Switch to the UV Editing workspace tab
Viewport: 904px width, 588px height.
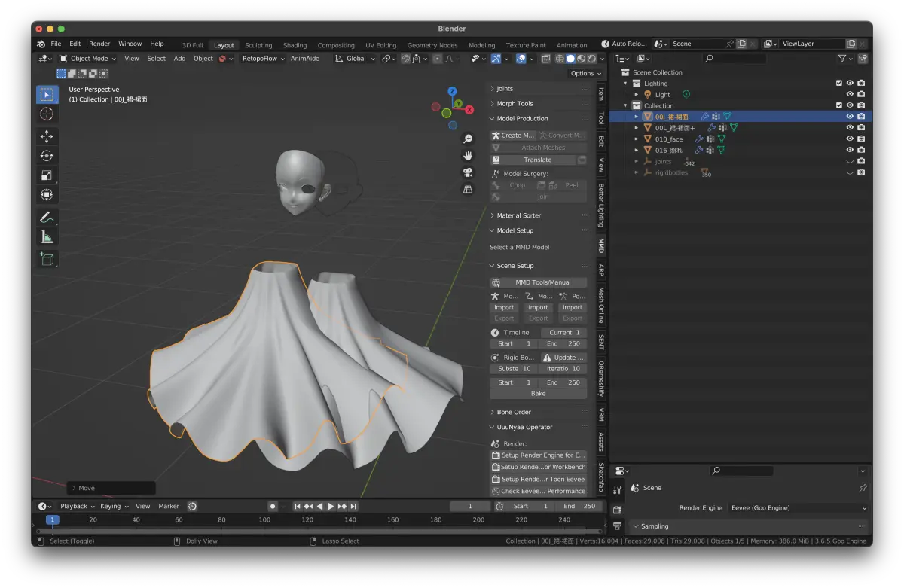tap(380, 45)
